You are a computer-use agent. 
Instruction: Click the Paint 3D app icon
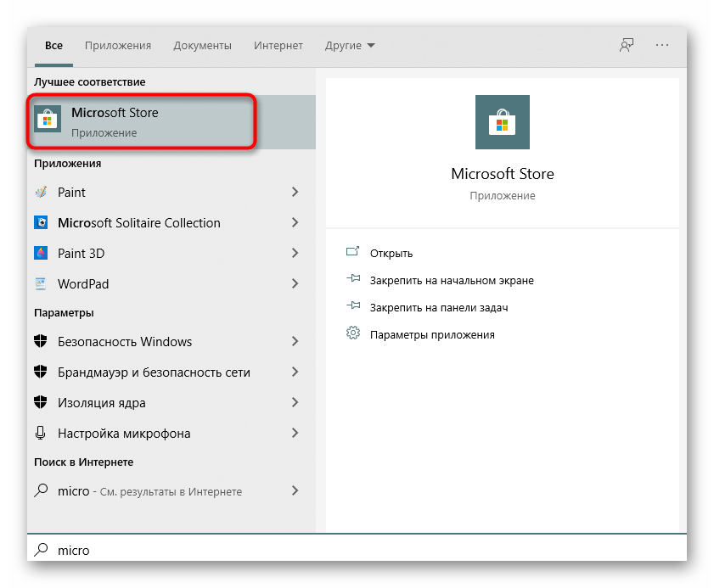[x=41, y=253]
